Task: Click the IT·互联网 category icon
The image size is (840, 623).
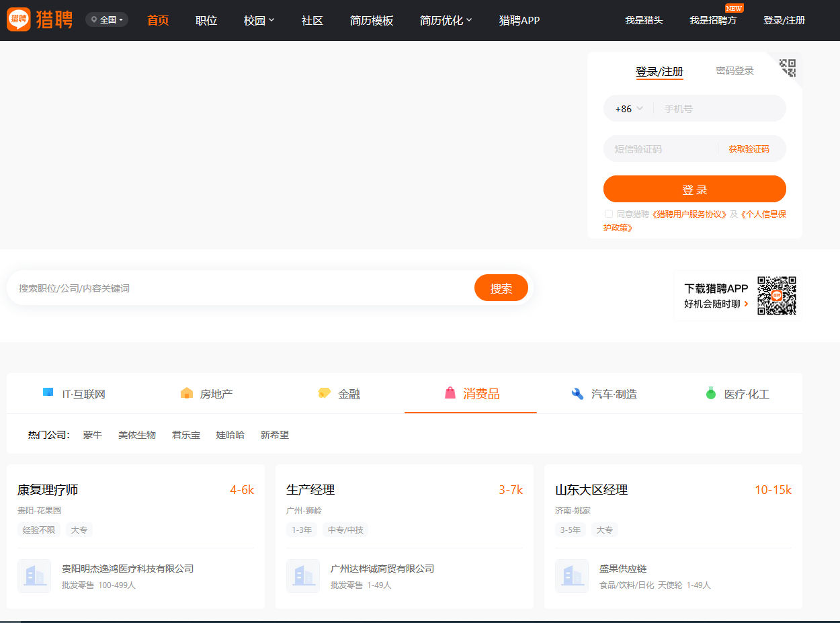Action: click(48, 393)
